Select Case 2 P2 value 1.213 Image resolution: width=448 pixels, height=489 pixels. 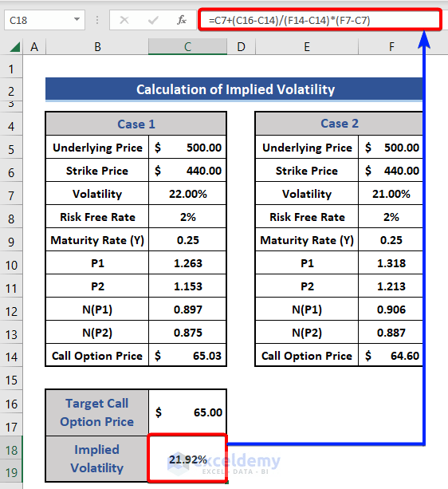[391, 286]
